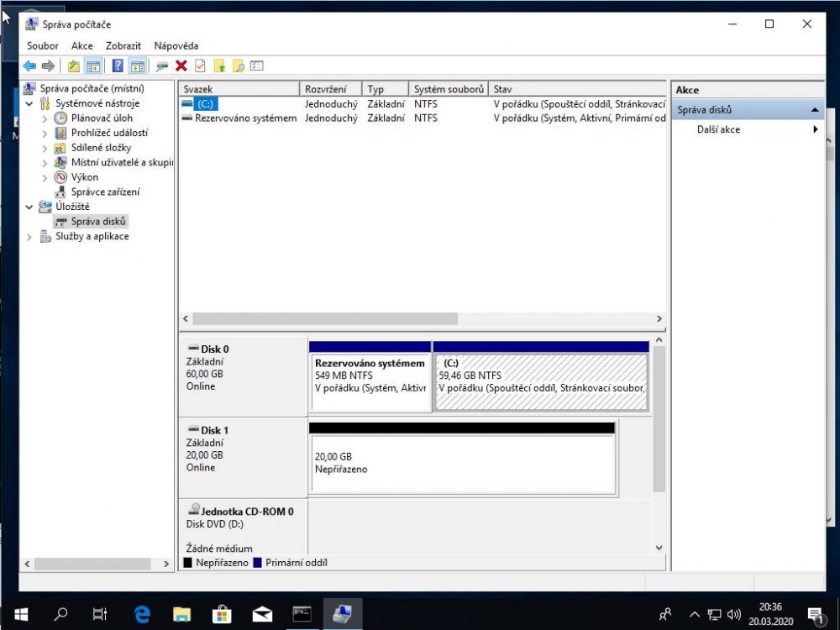
Task: Click the Properties checkmark page icon
Action: pyautogui.click(x=200, y=66)
